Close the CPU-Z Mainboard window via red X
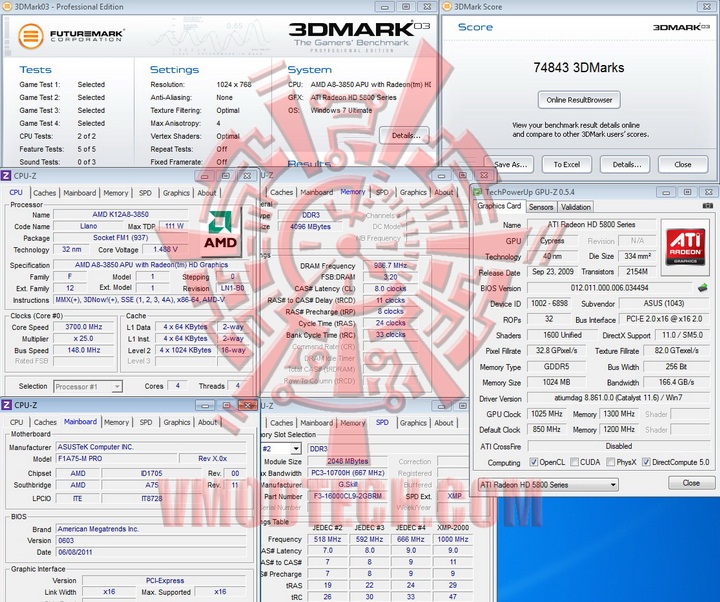Screen dimensions: 720x602 (247, 405)
